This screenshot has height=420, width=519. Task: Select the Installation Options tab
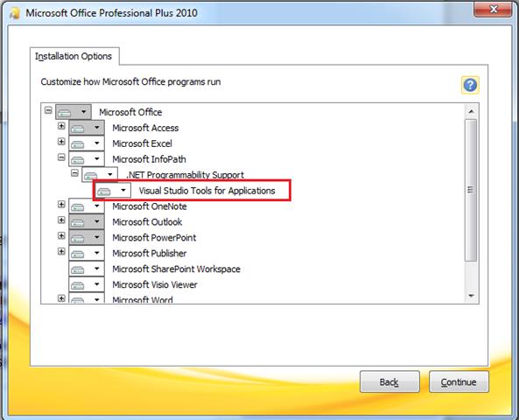coord(74,56)
